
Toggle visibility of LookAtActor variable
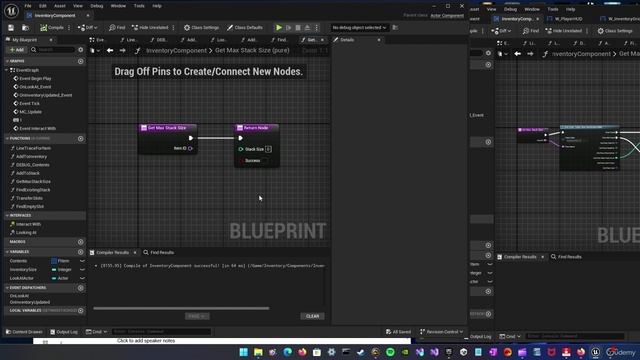tap(82, 278)
